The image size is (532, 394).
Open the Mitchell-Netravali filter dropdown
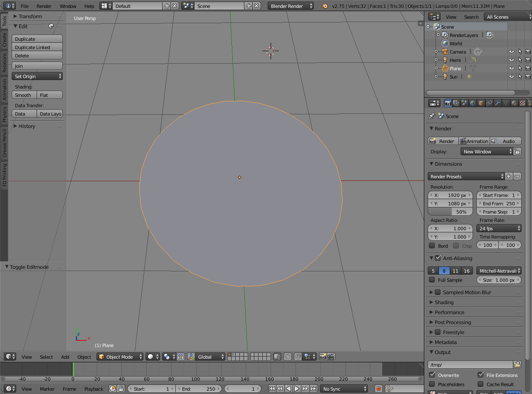pos(499,271)
